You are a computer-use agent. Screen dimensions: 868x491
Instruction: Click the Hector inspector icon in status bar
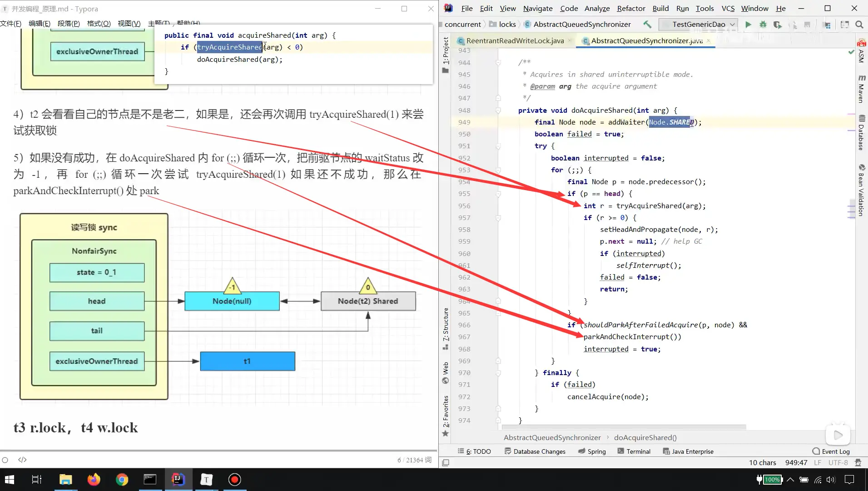[x=858, y=462]
